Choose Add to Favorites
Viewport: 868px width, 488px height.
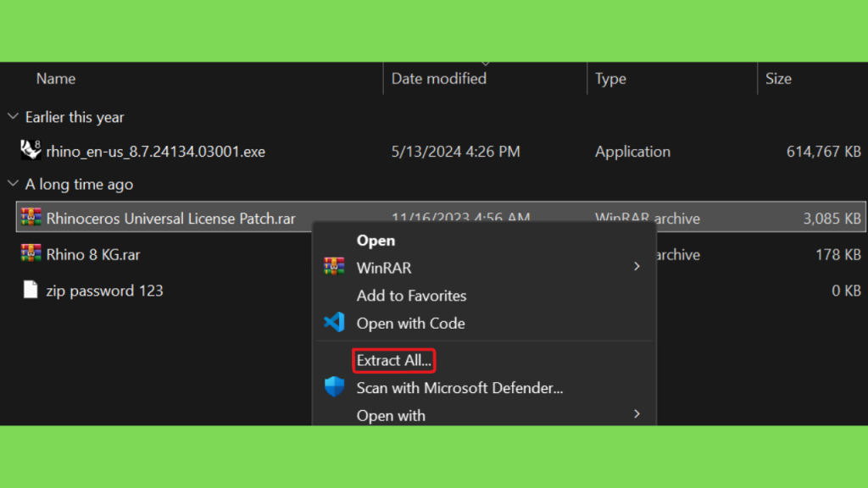pos(411,296)
